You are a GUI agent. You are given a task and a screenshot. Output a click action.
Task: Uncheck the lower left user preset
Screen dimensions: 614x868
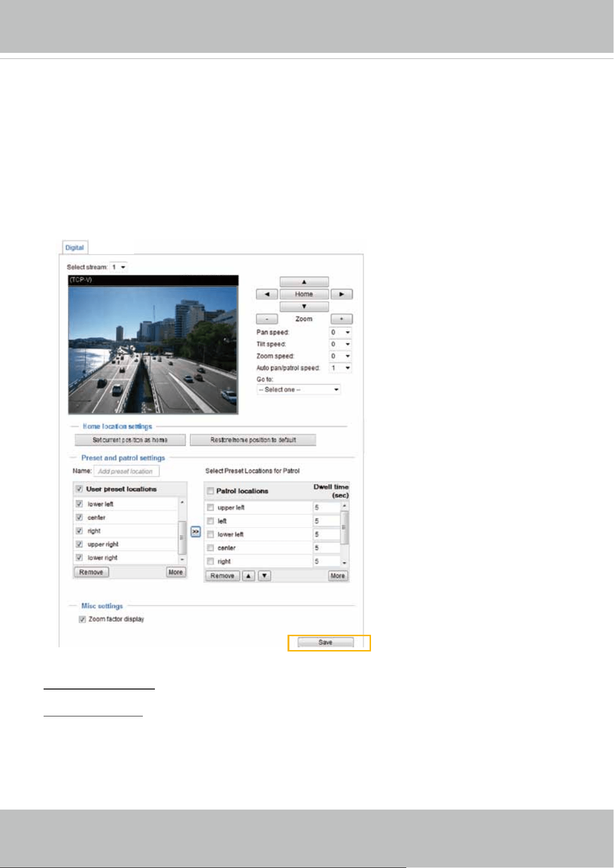click(x=80, y=504)
